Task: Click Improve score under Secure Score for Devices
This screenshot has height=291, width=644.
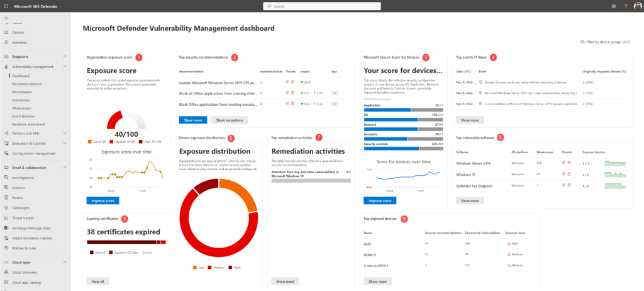Action: click(380, 201)
